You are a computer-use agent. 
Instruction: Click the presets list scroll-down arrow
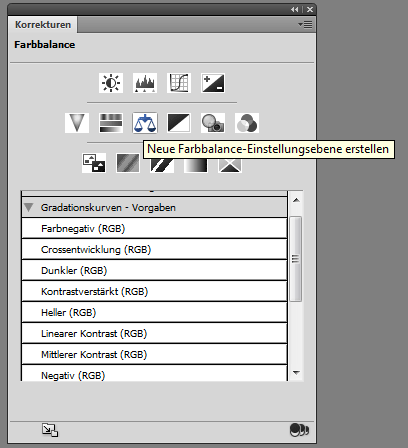point(296,373)
